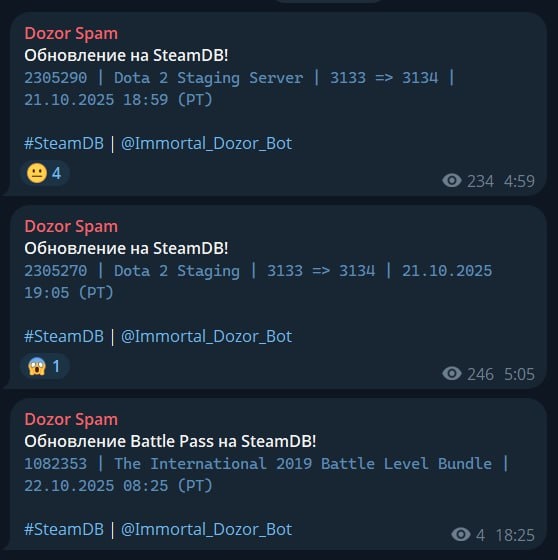Click the eye views icon showing 234
Viewport: 558px width, 560px height.
pos(452,180)
